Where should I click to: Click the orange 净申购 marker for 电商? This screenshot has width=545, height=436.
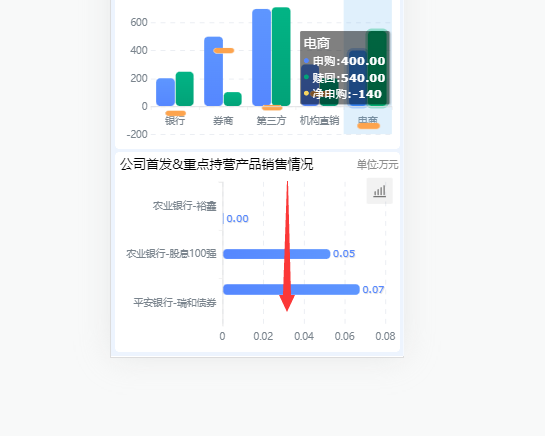coord(368,126)
